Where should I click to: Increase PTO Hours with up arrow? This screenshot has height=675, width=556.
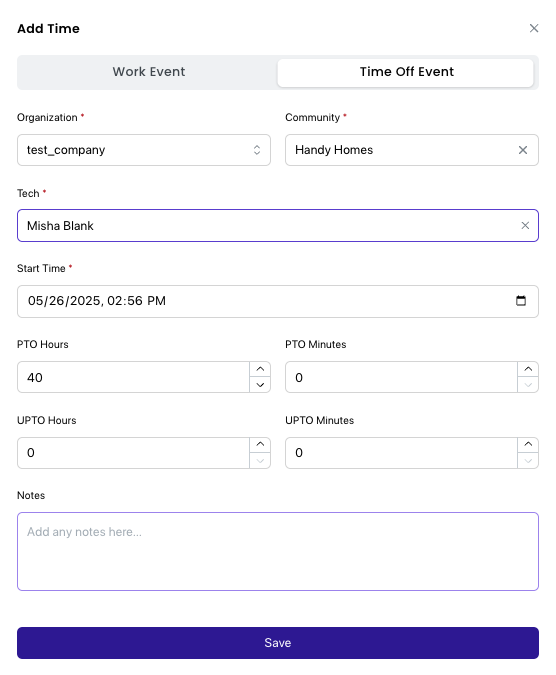[x=260, y=369]
